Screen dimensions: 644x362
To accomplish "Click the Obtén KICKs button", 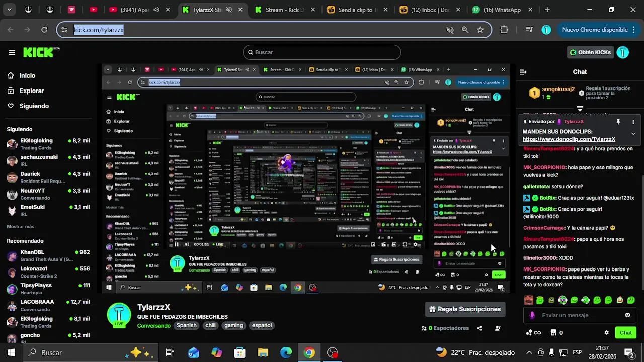I will point(590,52).
